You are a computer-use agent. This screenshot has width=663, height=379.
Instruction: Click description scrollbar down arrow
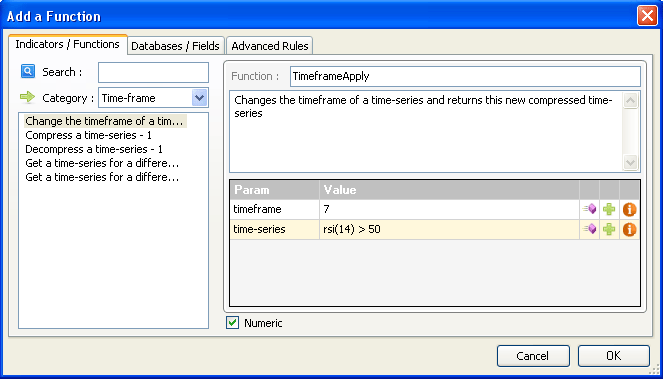tap(630, 162)
